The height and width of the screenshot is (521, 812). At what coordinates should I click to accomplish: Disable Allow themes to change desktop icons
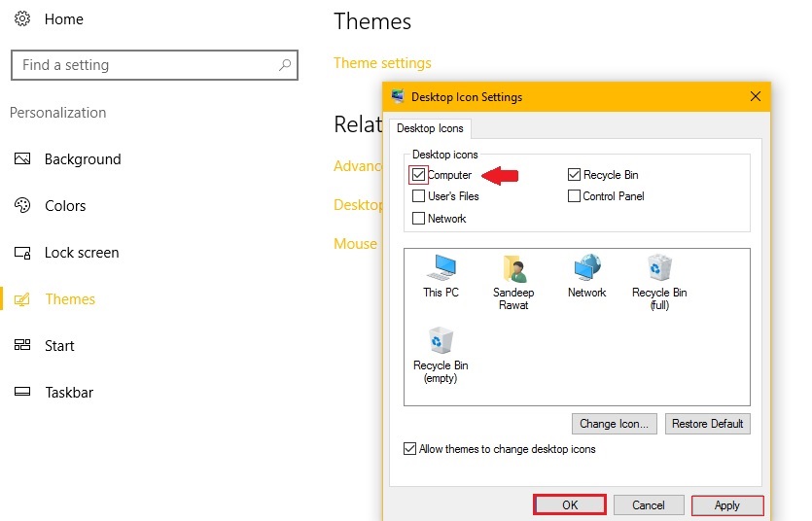409,449
